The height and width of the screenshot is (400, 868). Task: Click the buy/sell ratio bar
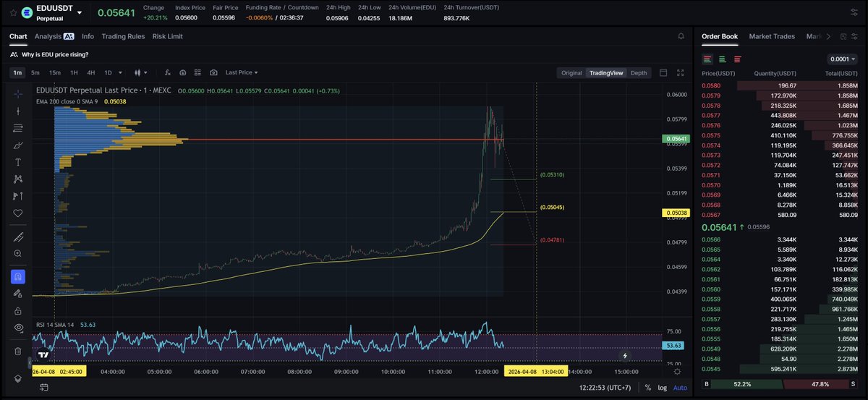pos(780,384)
